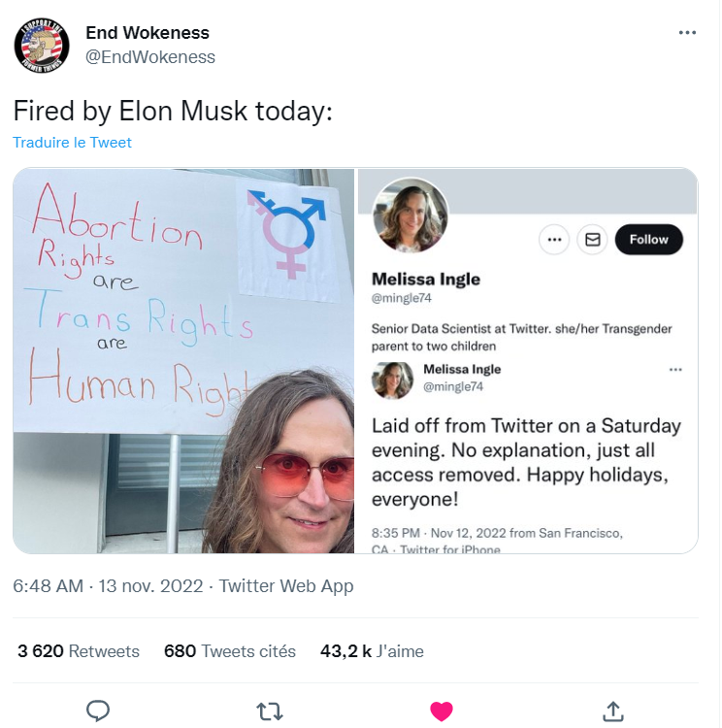Toggle the pink heart like button

tap(442, 711)
